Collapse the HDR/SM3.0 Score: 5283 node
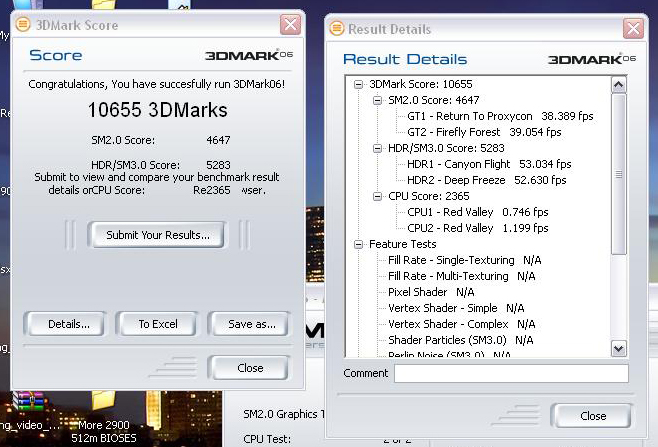This screenshot has height=447, width=658. coord(377,148)
